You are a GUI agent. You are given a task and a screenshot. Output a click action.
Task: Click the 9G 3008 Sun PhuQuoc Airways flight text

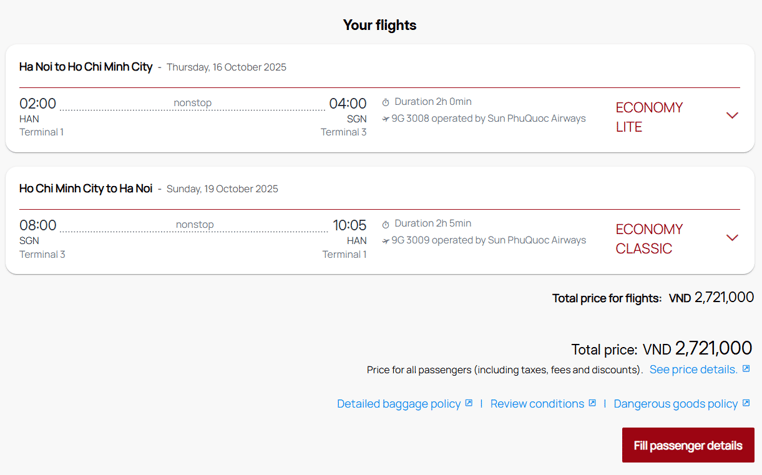[x=488, y=119]
